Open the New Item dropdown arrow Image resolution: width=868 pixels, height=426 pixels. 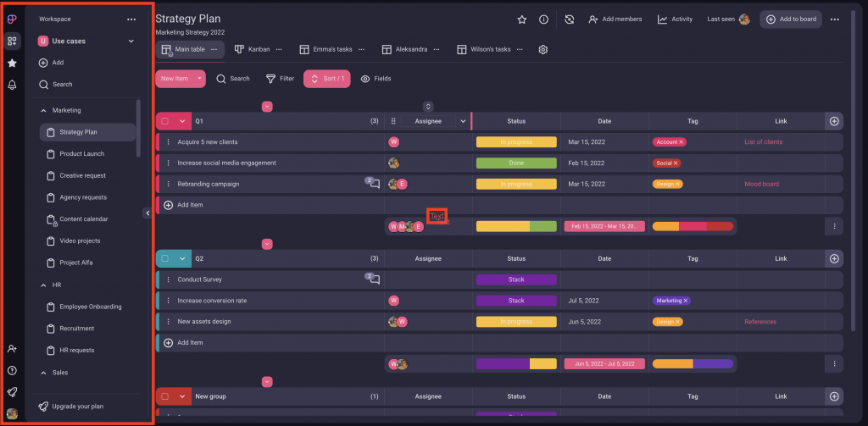point(199,79)
